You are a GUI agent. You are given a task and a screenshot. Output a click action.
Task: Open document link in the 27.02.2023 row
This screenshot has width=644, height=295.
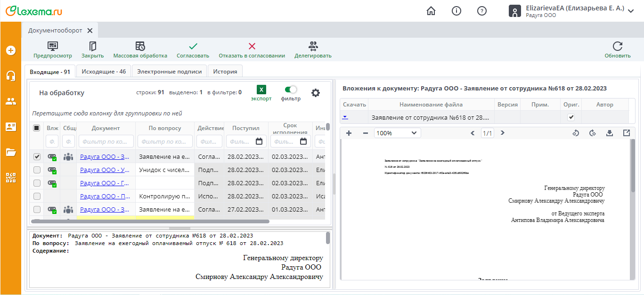105,209
